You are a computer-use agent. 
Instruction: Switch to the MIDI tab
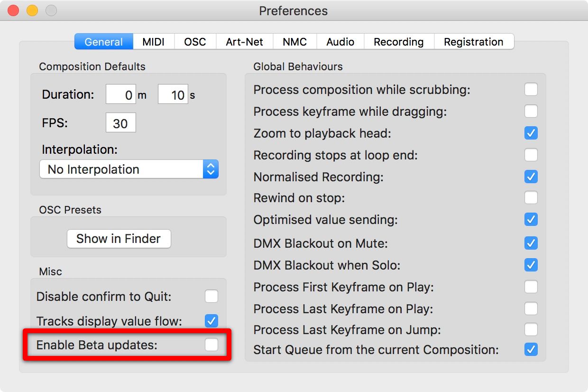(154, 42)
